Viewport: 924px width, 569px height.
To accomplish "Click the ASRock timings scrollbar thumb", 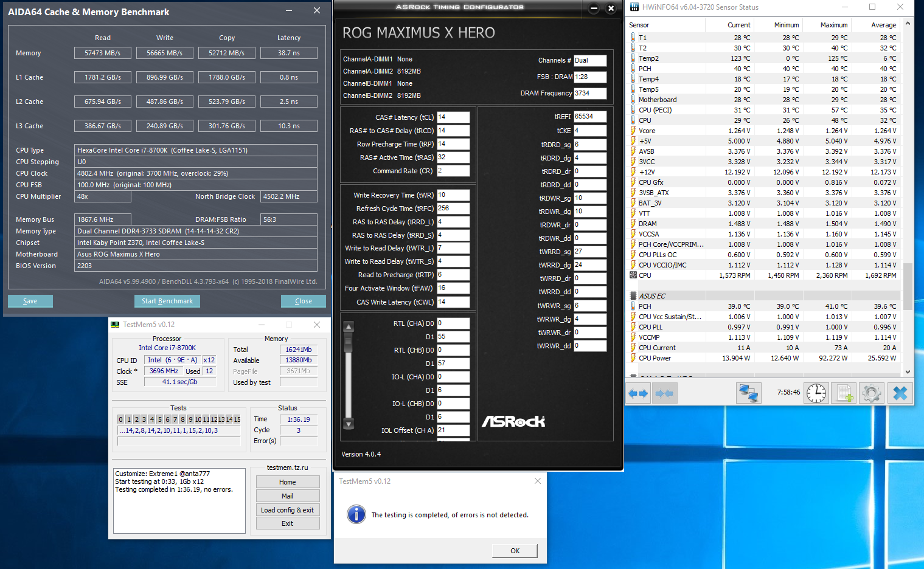I will tap(349, 342).
